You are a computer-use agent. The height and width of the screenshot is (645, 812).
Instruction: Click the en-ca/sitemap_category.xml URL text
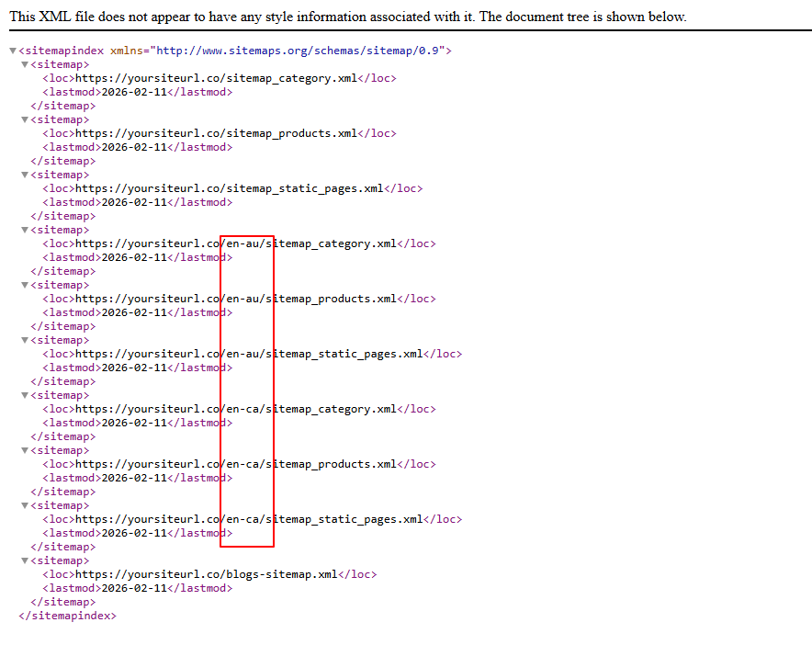click(x=235, y=409)
